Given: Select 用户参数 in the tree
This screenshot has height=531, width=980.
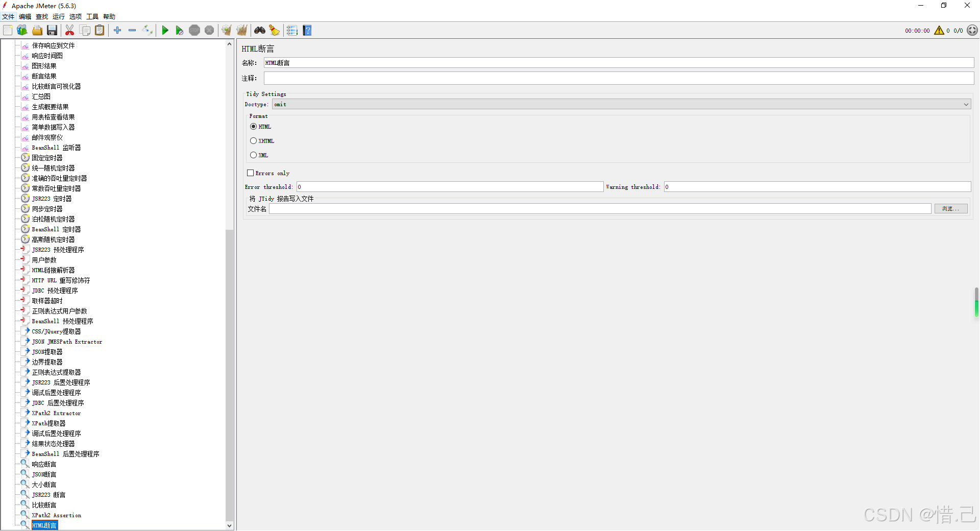Looking at the screenshot, I should pyautogui.click(x=44, y=260).
